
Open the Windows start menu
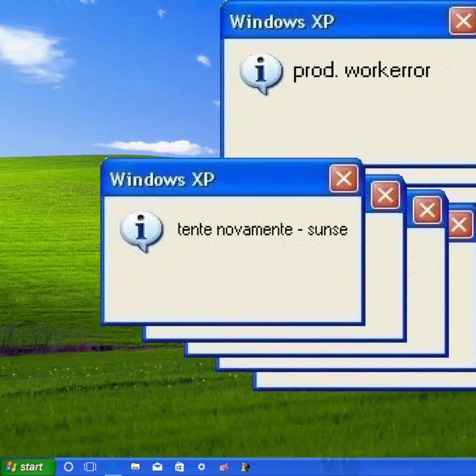point(27,467)
